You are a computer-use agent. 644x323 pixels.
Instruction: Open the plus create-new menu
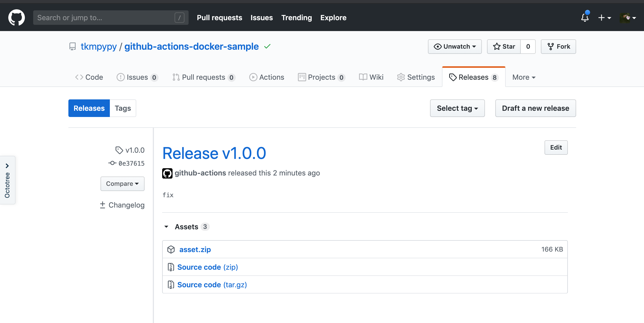pos(604,18)
